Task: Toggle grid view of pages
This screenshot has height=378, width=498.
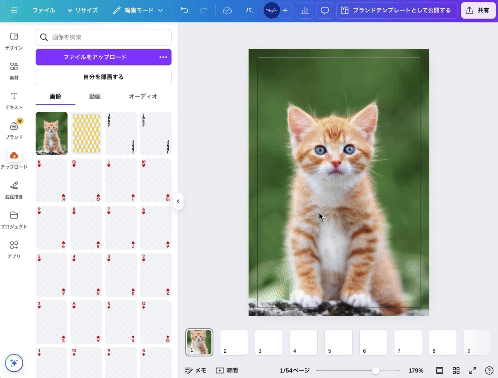Action: click(456, 370)
